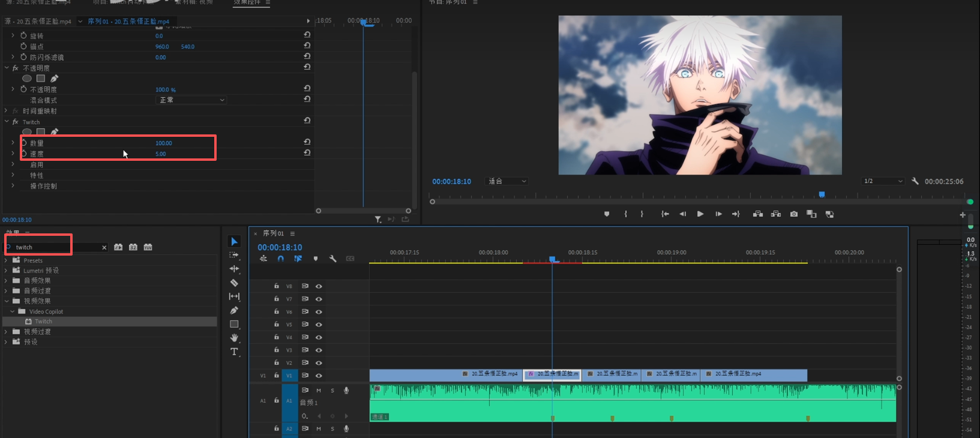The width and height of the screenshot is (980, 438).
Task: Reset the 速度 parameter
Action: pyautogui.click(x=307, y=153)
